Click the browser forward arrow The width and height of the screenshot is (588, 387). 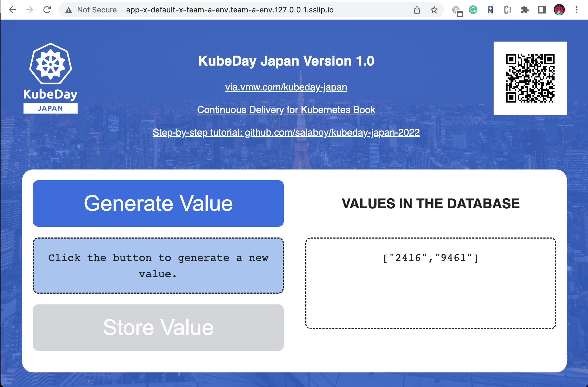click(x=30, y=10)
